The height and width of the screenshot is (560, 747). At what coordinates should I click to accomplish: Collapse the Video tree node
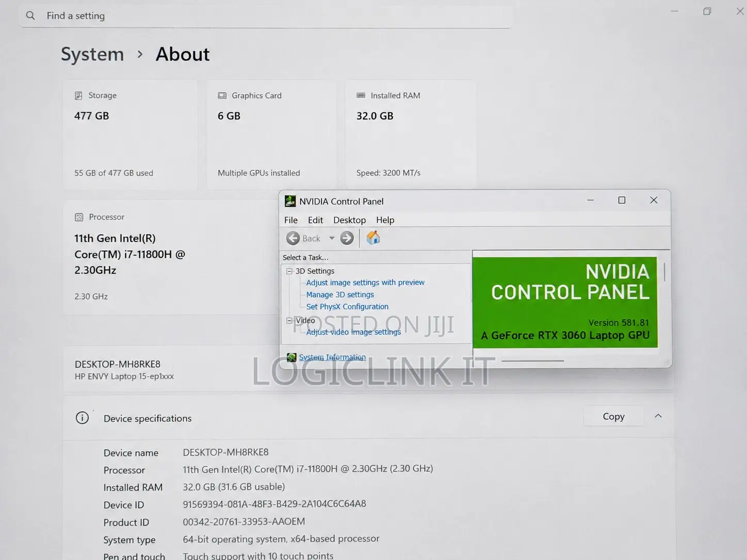click(x=289, y=320)
